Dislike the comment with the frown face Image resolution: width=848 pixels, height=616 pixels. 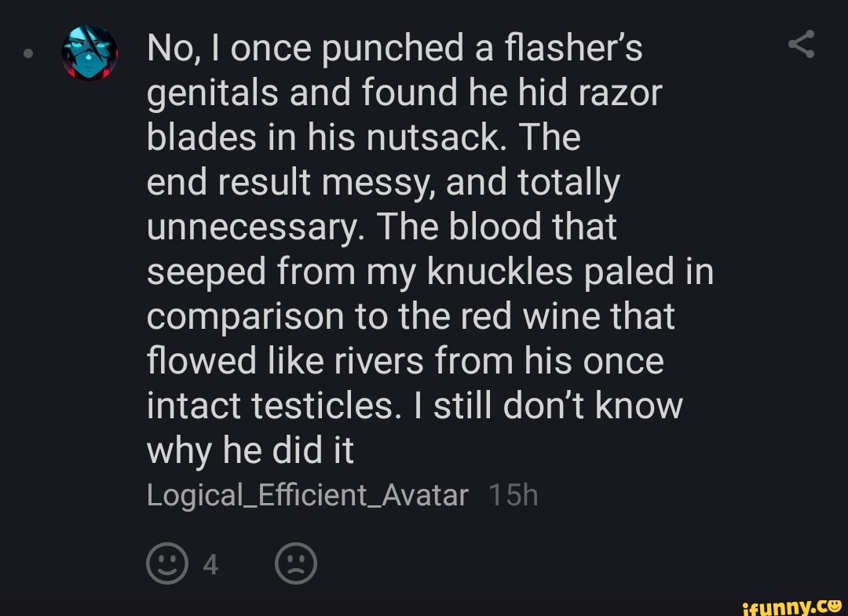pyautogui.click(x=297, y=563)
